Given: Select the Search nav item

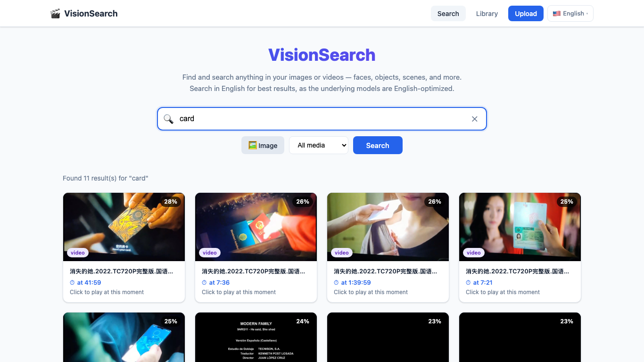Looking at the screenshot, I should click(448, 13).
